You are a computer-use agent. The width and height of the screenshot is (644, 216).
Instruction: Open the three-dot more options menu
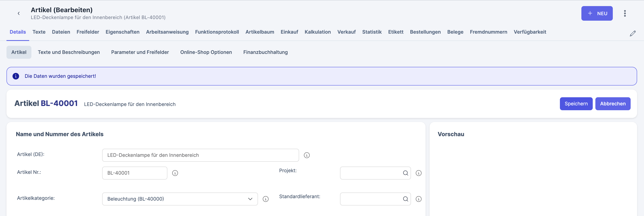pos(625,14)
